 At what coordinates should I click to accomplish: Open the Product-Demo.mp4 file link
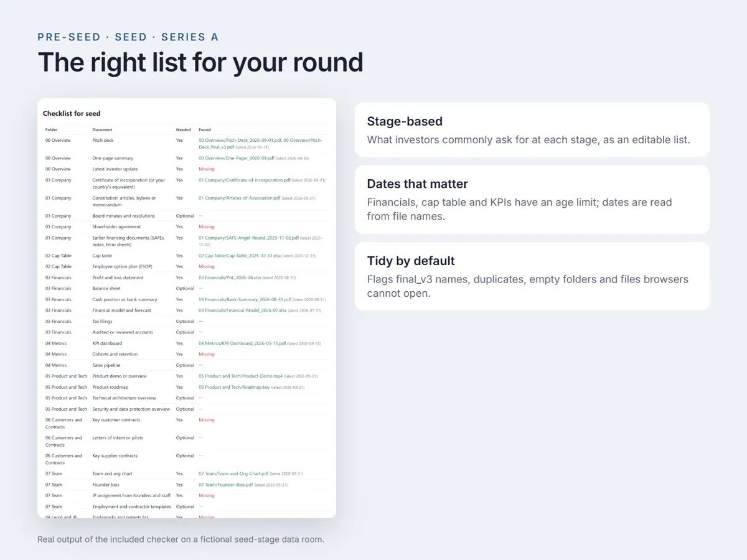(x=240, y=376)
